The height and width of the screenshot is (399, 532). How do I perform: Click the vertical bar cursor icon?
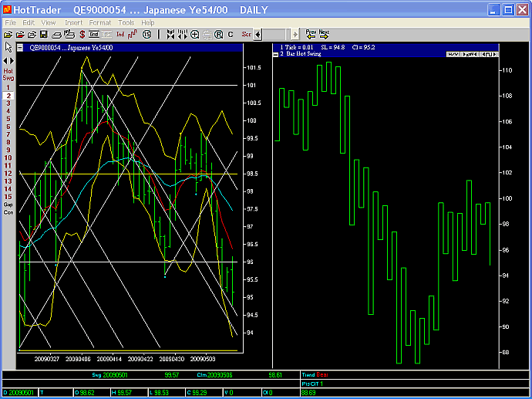tap(159, 34)
